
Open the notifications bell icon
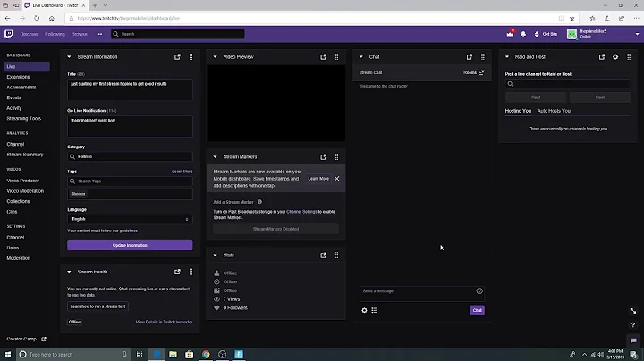click(523, 34)
